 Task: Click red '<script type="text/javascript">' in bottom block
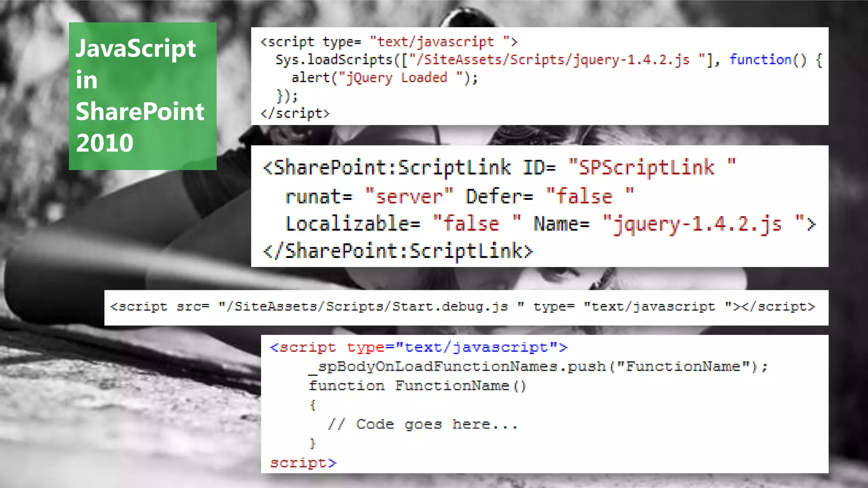point(419,347)
